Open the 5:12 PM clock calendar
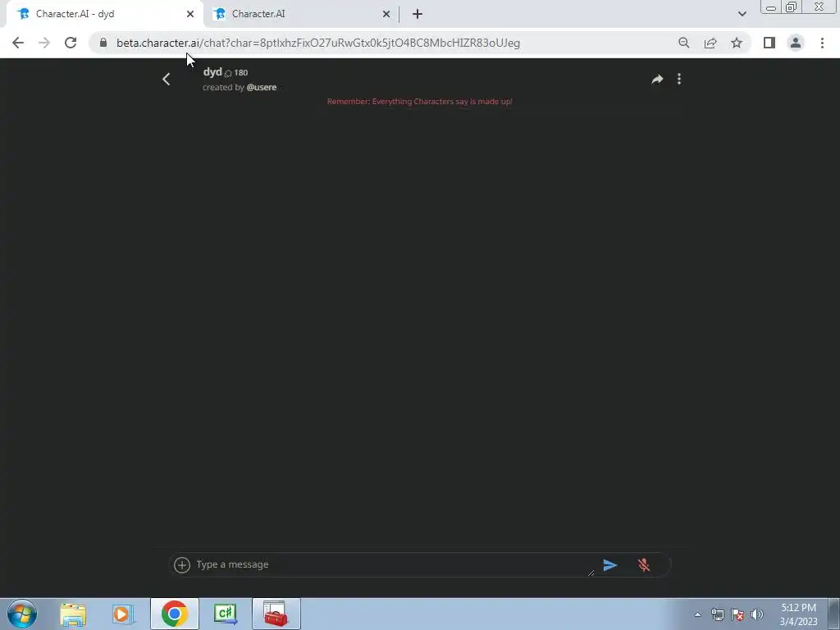This screenshot has width=840, height=630. 798,614
